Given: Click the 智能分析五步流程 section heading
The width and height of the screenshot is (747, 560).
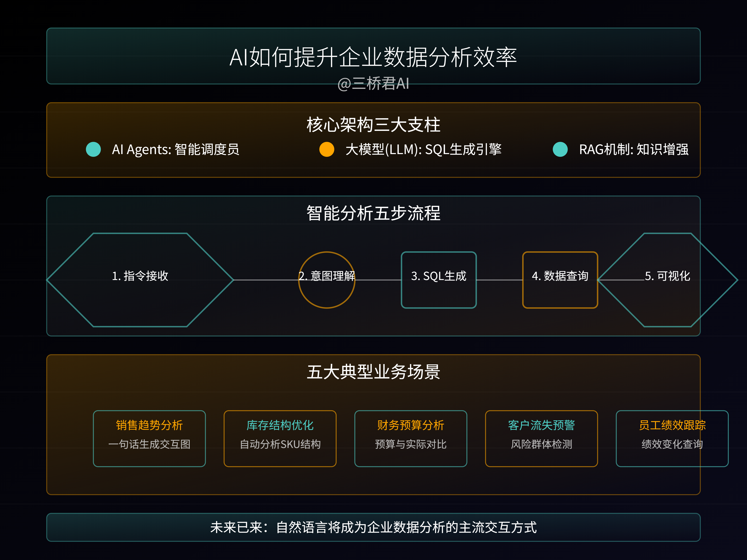Looking at the screenshot, I should tap(373, 213).
